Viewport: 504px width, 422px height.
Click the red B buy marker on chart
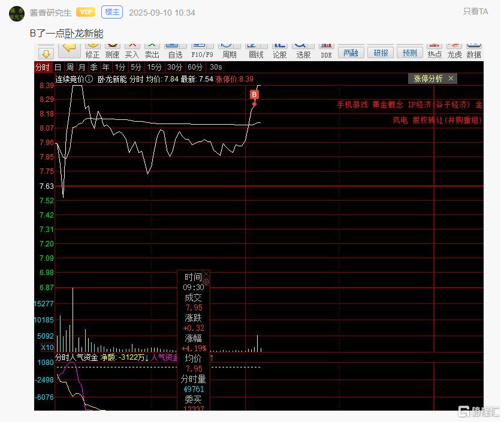(254, 95)
